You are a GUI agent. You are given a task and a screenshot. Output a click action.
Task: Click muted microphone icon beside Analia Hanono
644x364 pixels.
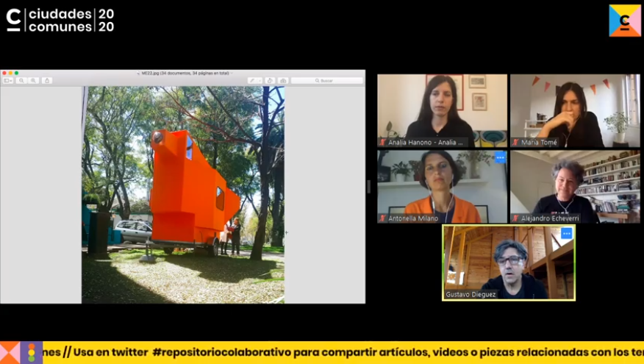pyautogui.click(x=382, y=143)
